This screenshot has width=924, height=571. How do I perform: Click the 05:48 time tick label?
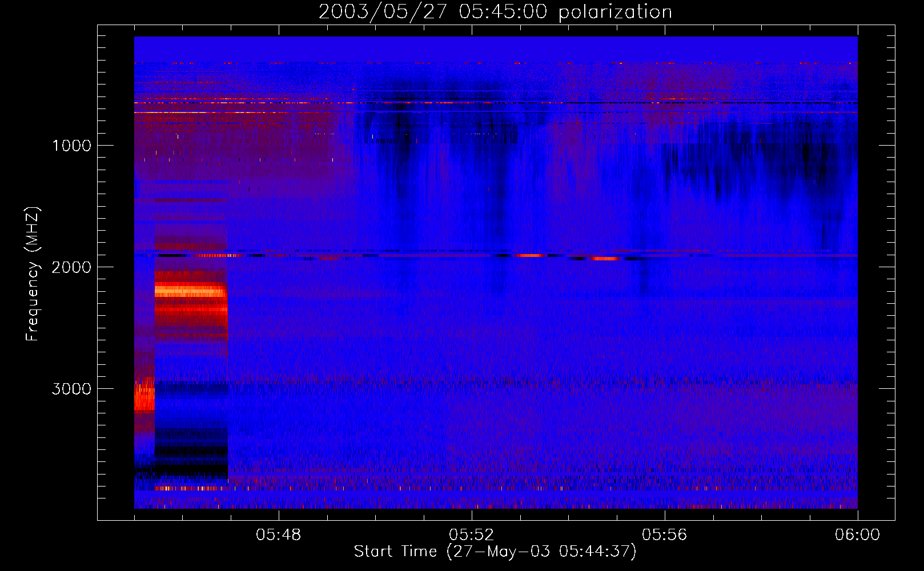[279, 535]
